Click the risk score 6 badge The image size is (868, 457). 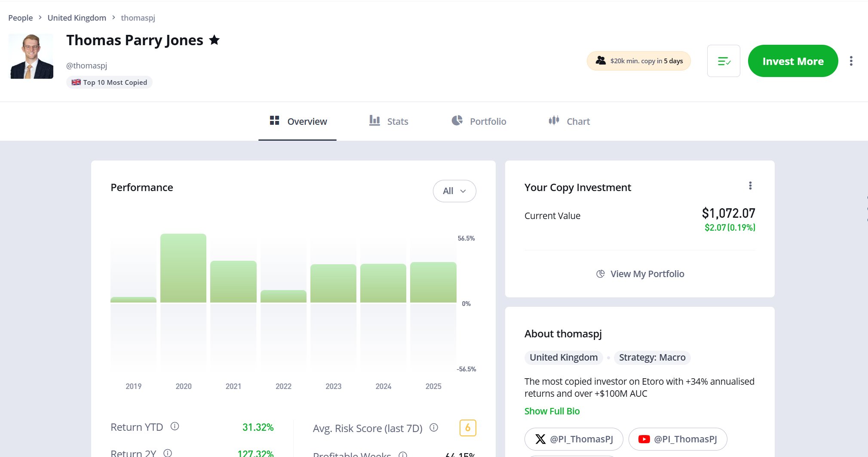(x=468, y=428)
